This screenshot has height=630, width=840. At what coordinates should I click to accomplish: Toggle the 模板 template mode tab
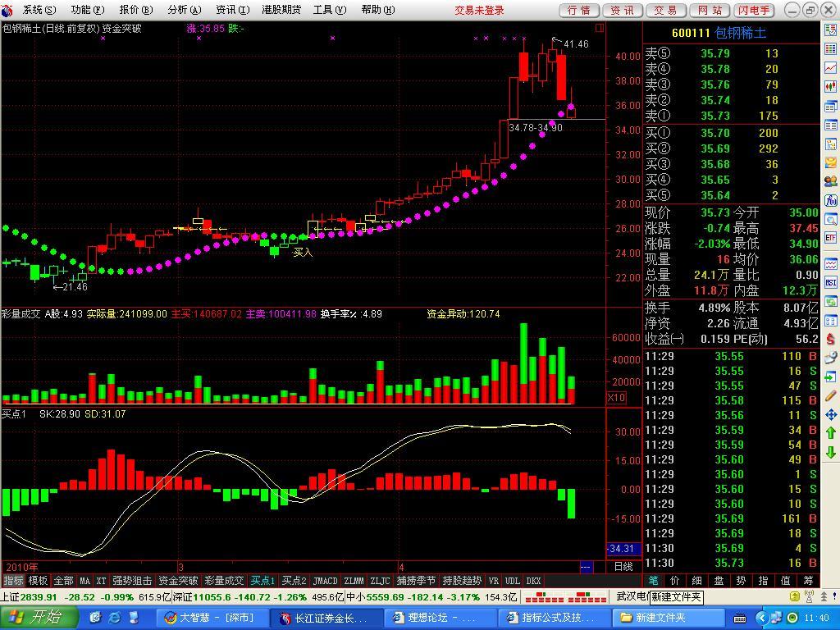[39, 581]
